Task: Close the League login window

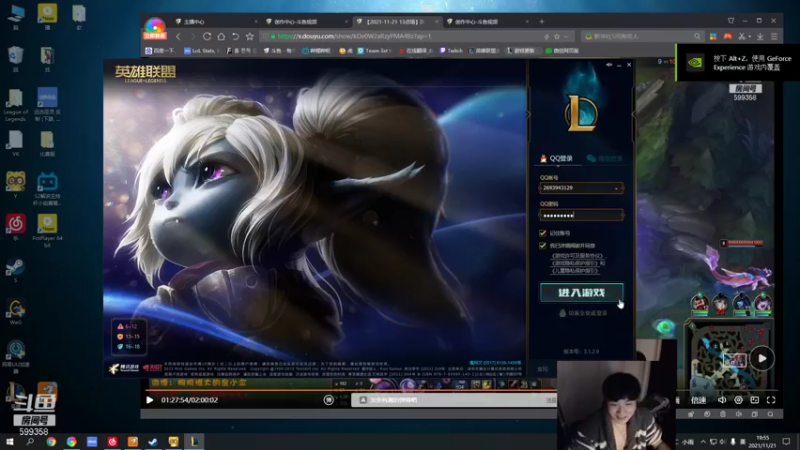Action: pos(629,65)
